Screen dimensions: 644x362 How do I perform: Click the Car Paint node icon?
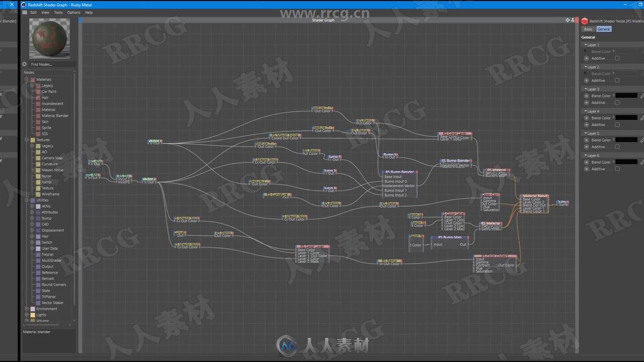click(x=38, y=92)
